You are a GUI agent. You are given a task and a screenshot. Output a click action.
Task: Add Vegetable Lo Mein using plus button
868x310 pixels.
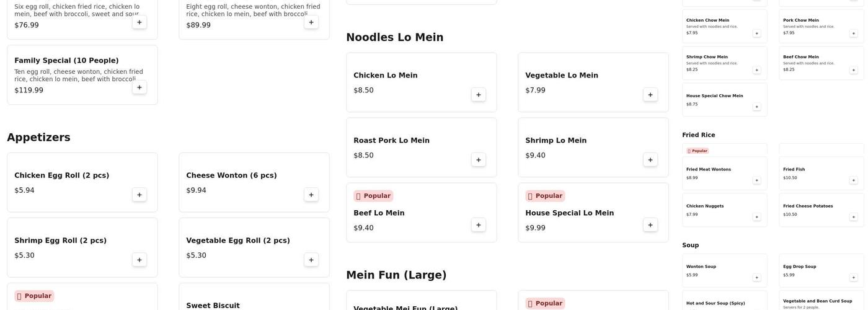pyautogui.click(x=650, y=95)
